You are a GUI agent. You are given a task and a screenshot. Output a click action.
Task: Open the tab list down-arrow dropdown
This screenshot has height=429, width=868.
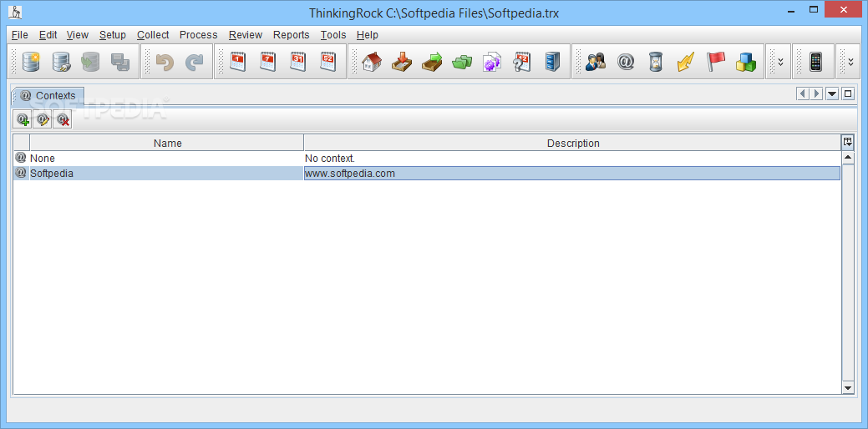click(x=832, y=94)
